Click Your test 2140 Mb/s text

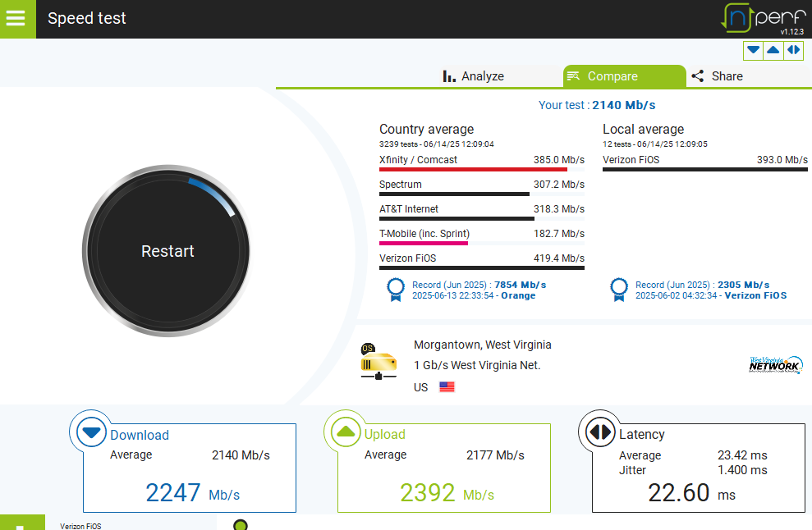tap(597, 105)
